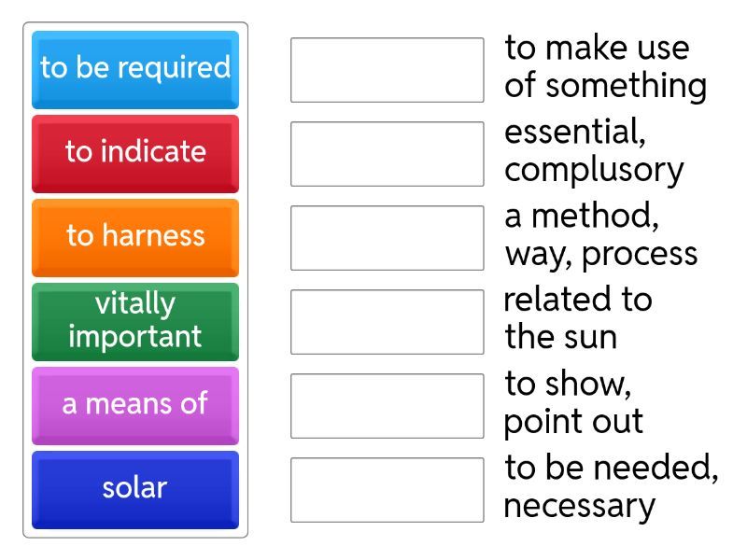Click the 'essential, complusory' definition text

pos(594,151)
